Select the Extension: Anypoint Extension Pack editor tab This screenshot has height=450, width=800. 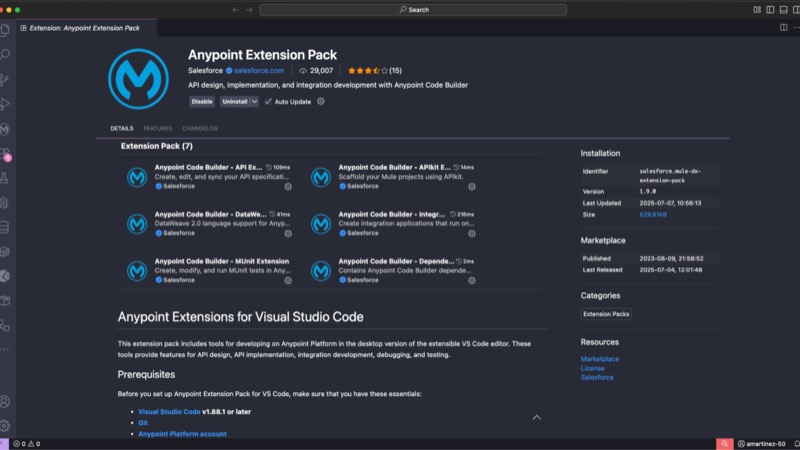coord(85,28)
